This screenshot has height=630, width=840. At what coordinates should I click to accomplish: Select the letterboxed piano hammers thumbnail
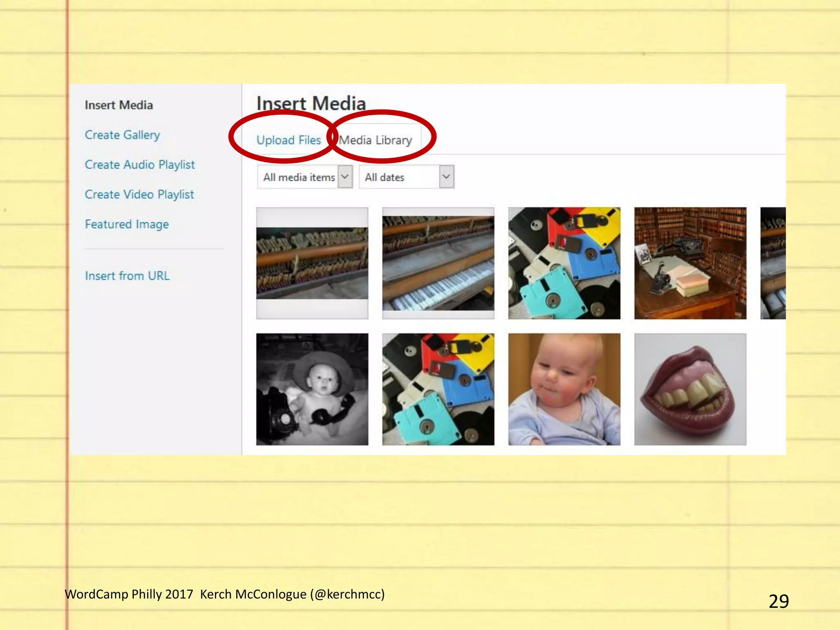pos(312,263)
